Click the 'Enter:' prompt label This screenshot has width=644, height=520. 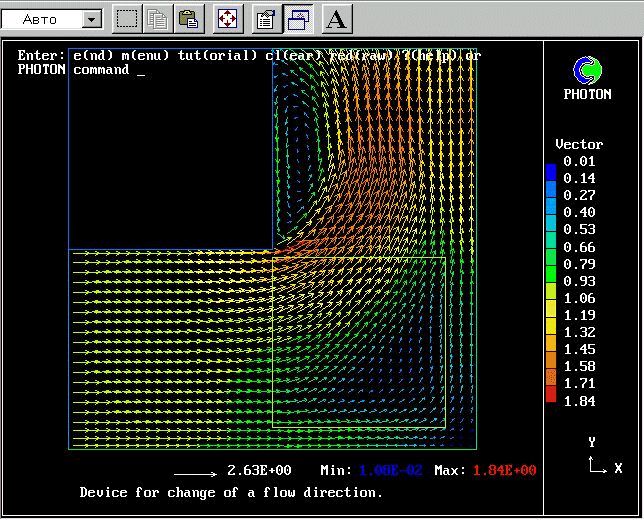pos(41,55)
